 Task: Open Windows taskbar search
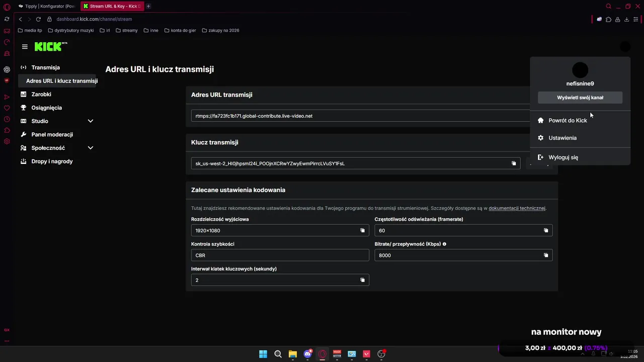pos(278,354)
